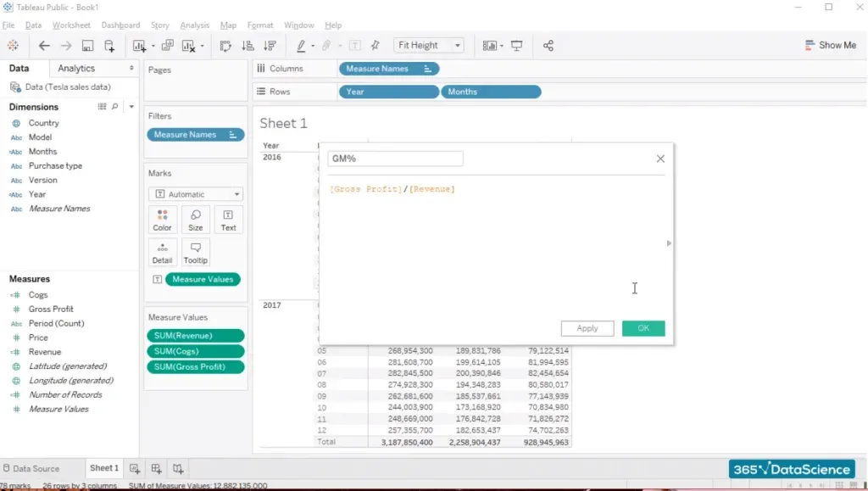Open the Color marks card
This screenshot has width=868, height=491.
[162, 220]
